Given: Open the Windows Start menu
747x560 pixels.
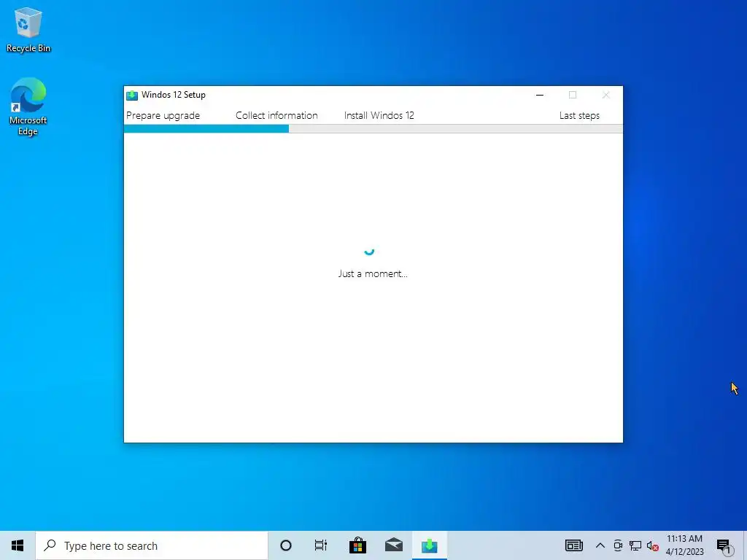Looking at the screenshot, I should [18, 545].
